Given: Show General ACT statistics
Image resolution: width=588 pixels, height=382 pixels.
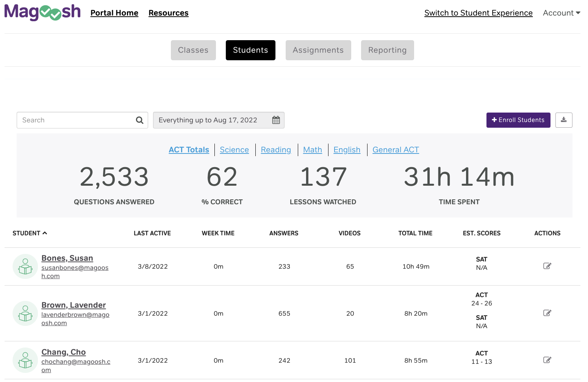Looking at the screenshot, I should (x=396, y=150).
